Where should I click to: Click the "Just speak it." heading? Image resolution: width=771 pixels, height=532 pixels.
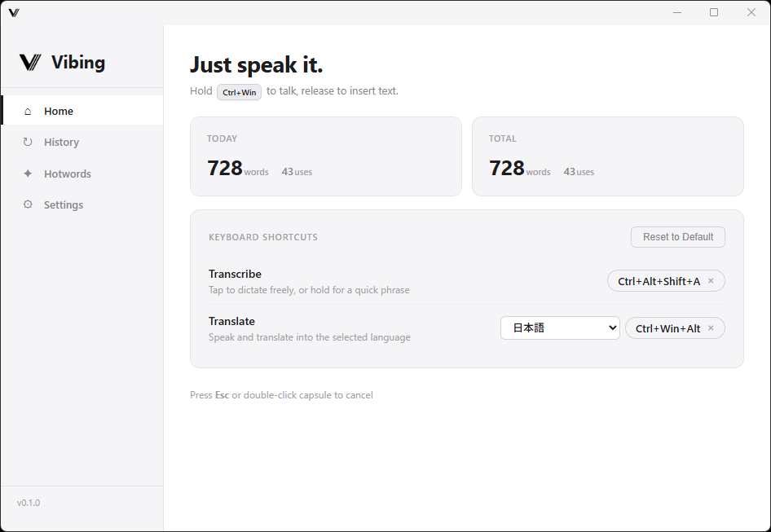pyautogui.click(x=256, y=65)
